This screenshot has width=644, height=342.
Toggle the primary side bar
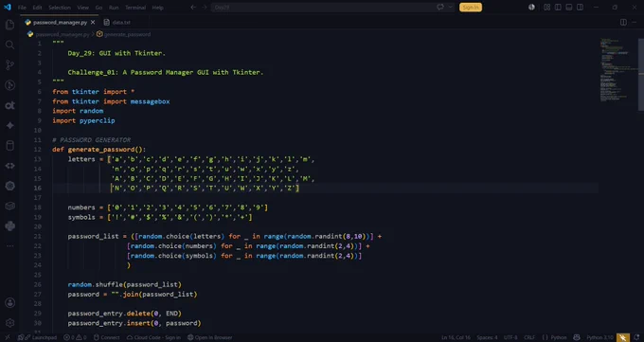(x=558, y=7)
